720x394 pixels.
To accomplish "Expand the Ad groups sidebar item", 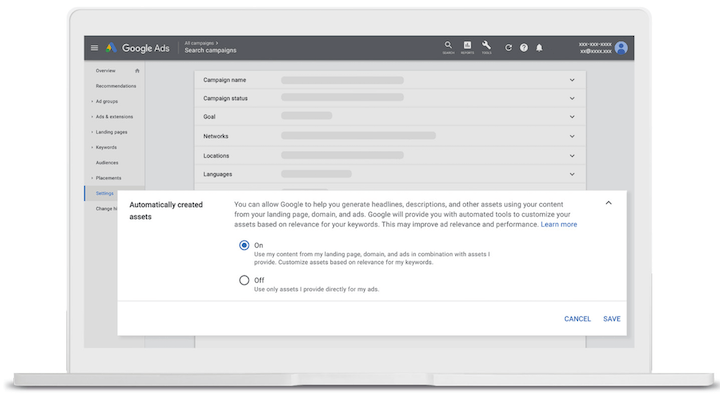I will pyautogui.click(x=92, y=101).
